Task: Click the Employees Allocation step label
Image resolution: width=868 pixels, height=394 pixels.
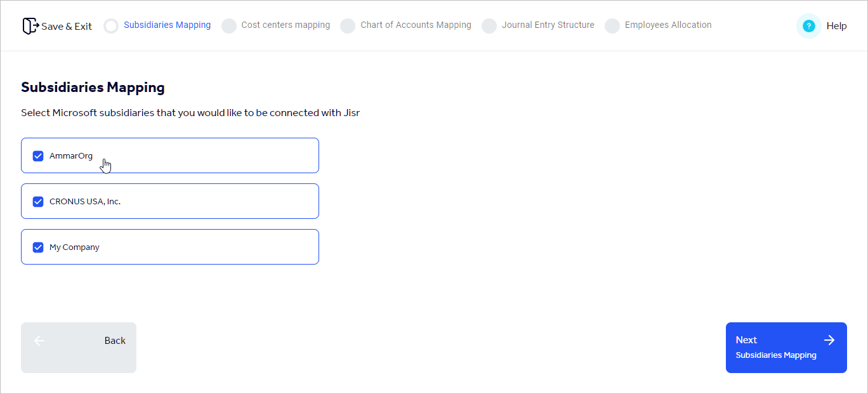Action: click(667, 25)
